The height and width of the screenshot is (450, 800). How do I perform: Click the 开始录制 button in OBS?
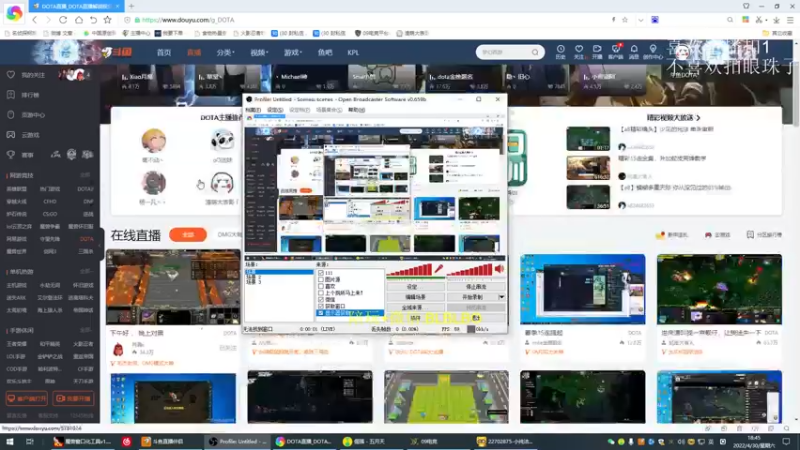click(472, 297)
